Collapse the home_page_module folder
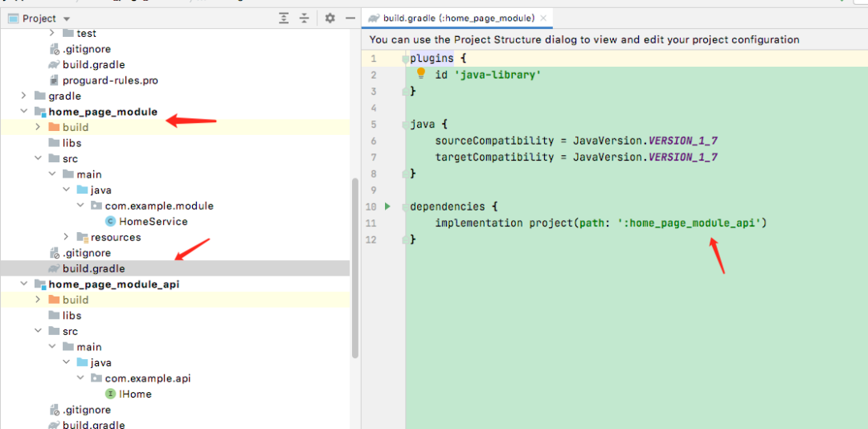The height and width of the screenshot is (429, 868). coord(24,111)
